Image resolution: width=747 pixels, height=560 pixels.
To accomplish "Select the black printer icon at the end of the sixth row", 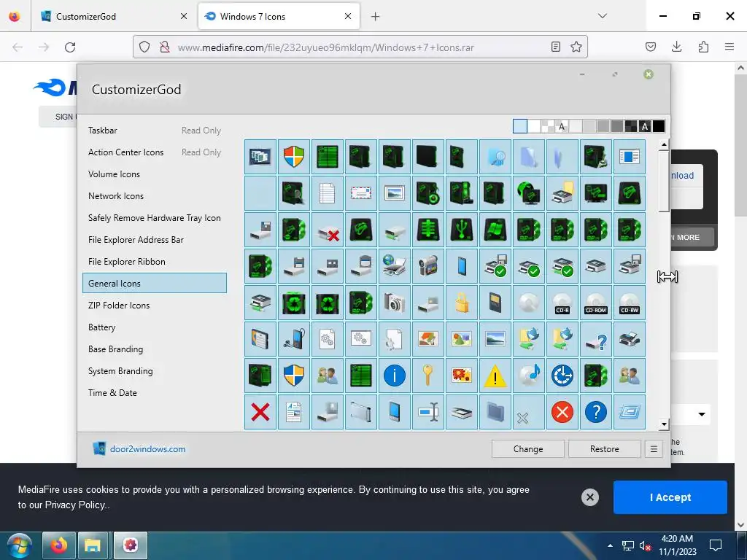I will click(x=630, y=339).
